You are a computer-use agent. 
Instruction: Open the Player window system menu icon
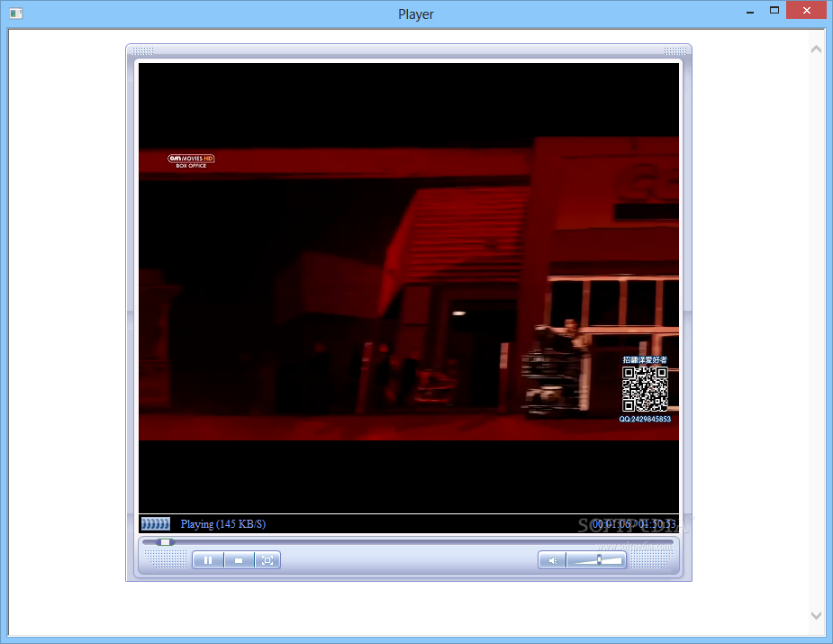tap(16, 14)
